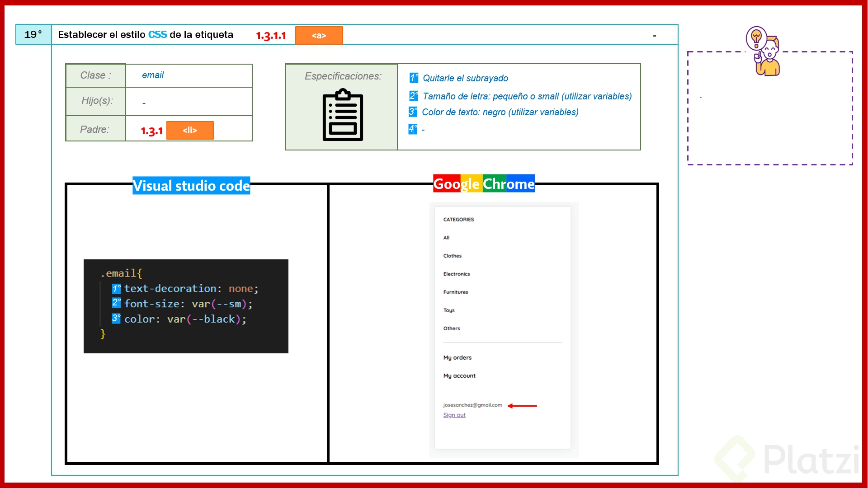The width and height of the screenshot is (868, 488).
Task: Click the Google Chrome title banner
Action: [484, 183]
